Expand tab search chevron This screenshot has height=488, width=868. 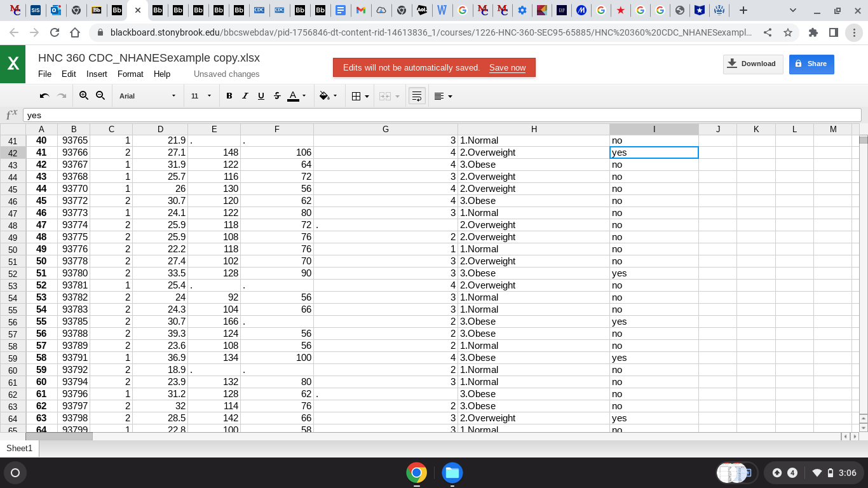pos(792,10)
